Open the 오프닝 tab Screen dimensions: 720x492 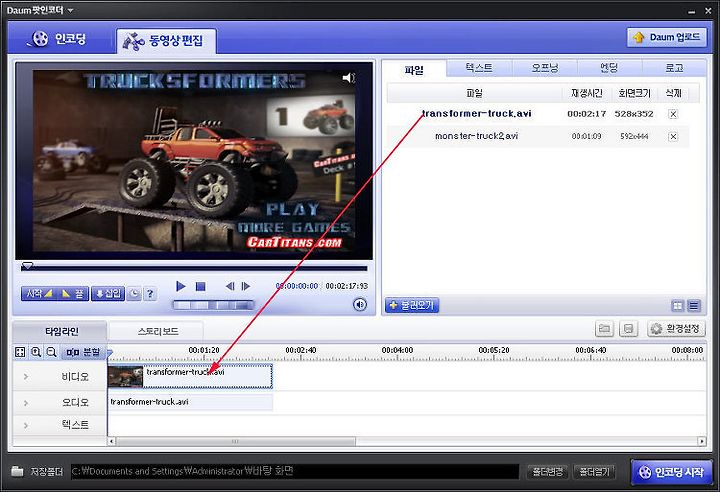coord(545,68)
